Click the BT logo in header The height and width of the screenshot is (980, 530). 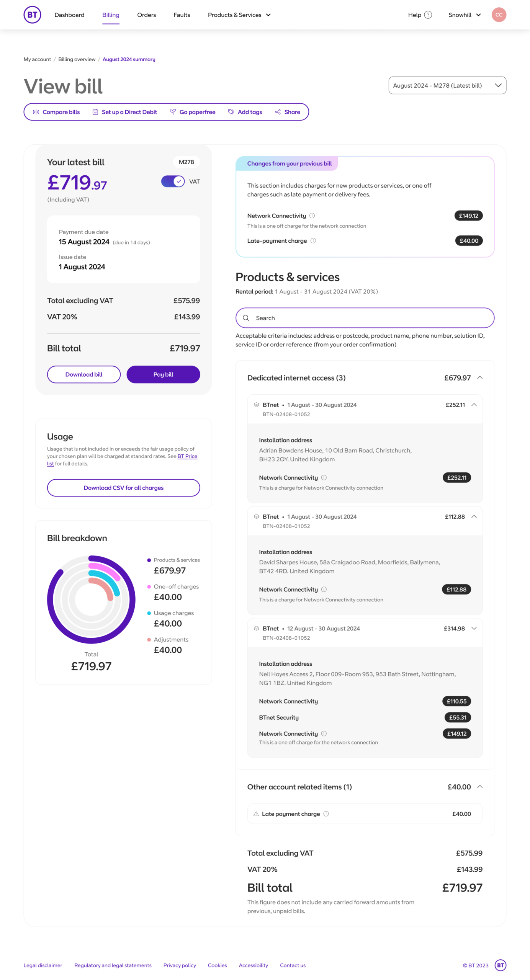(x=32, y=15)
